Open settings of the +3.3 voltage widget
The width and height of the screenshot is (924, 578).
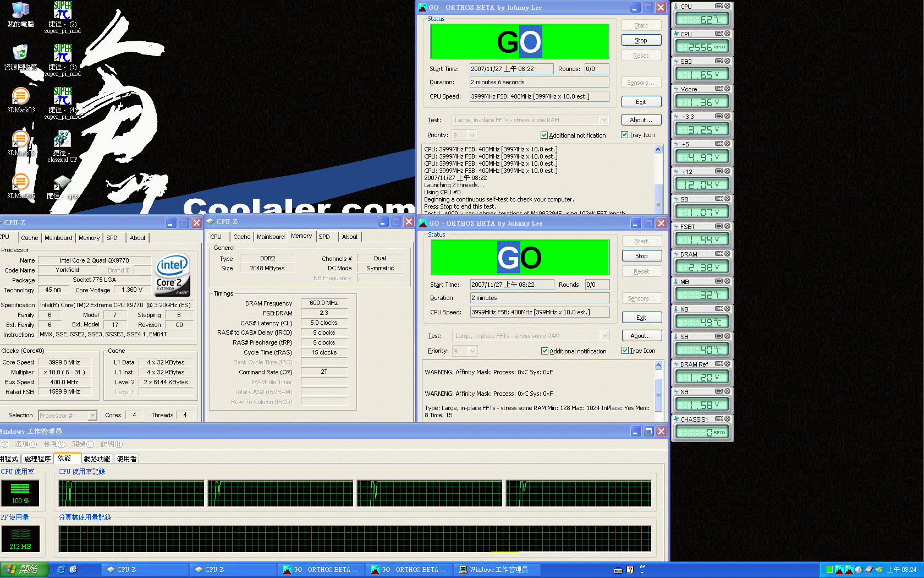(x=719, y=116)
